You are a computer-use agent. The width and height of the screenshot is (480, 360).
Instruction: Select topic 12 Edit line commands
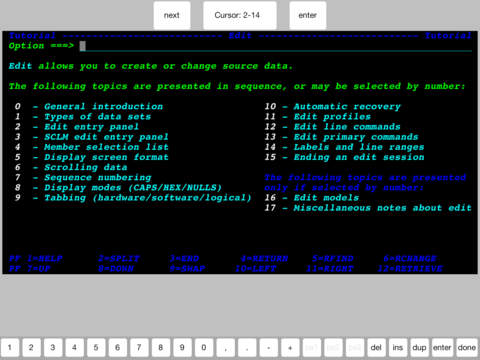pos(333,127)
